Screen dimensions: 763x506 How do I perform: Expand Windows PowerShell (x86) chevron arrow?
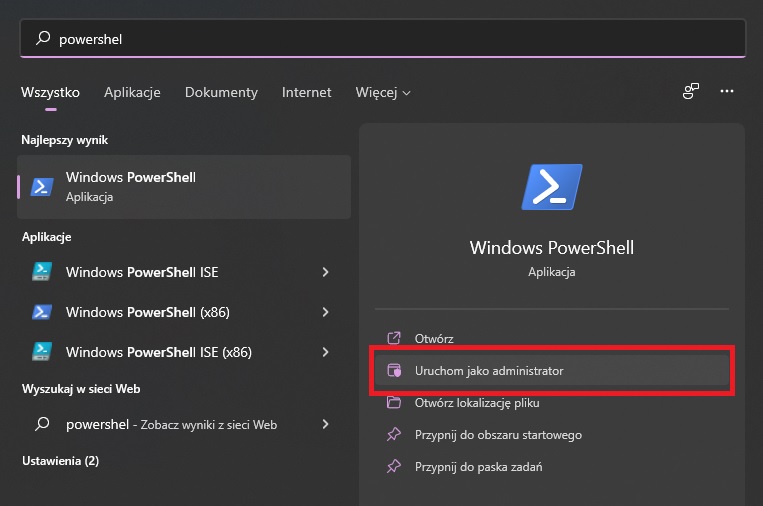[x=326, y=312]
